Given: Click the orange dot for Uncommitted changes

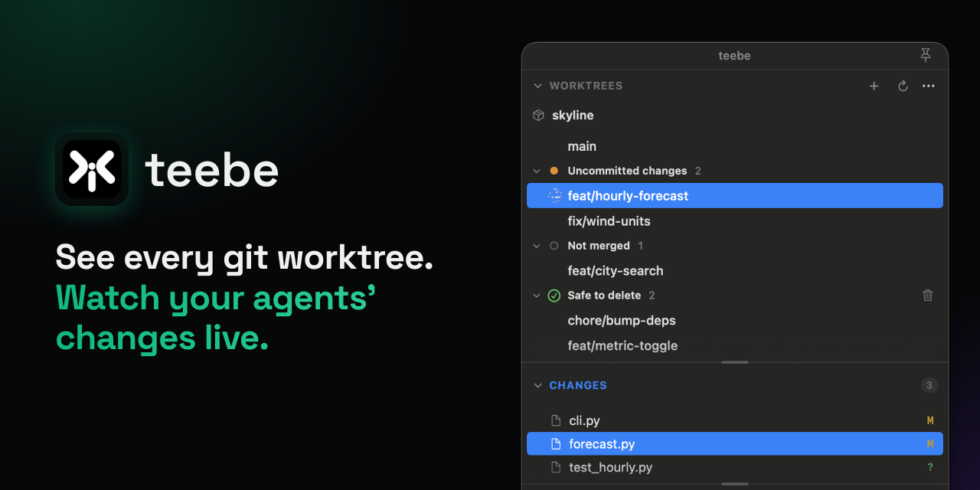Looking at the screenshot, I should pos(554,171).
